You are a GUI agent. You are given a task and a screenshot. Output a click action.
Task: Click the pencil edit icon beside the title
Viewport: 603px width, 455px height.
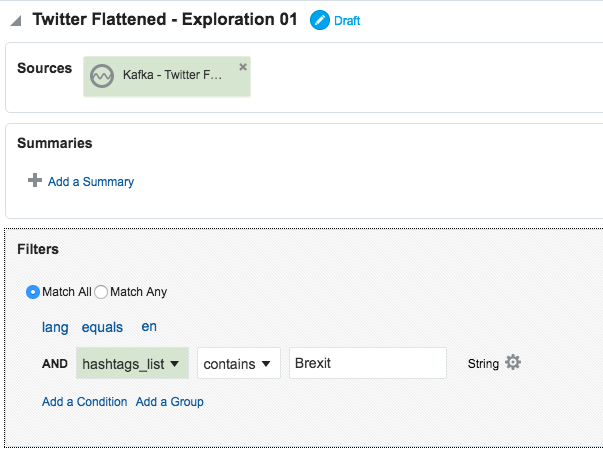coord(320,20)
